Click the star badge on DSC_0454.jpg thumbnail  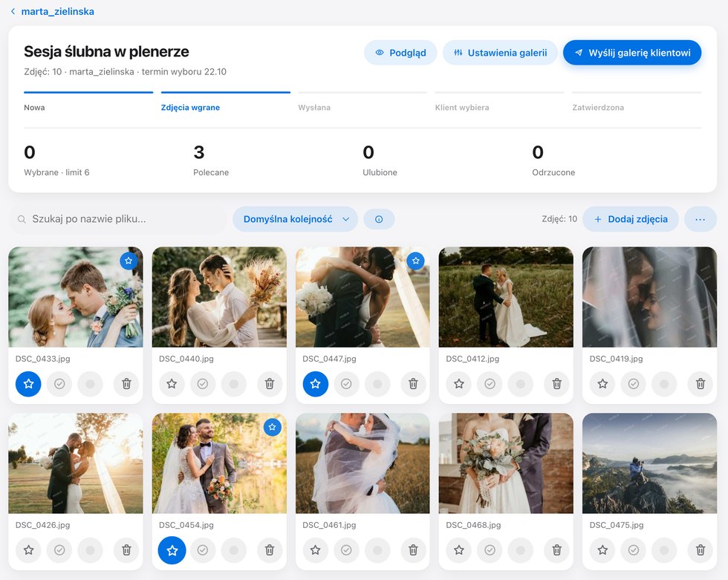(272, 427)
